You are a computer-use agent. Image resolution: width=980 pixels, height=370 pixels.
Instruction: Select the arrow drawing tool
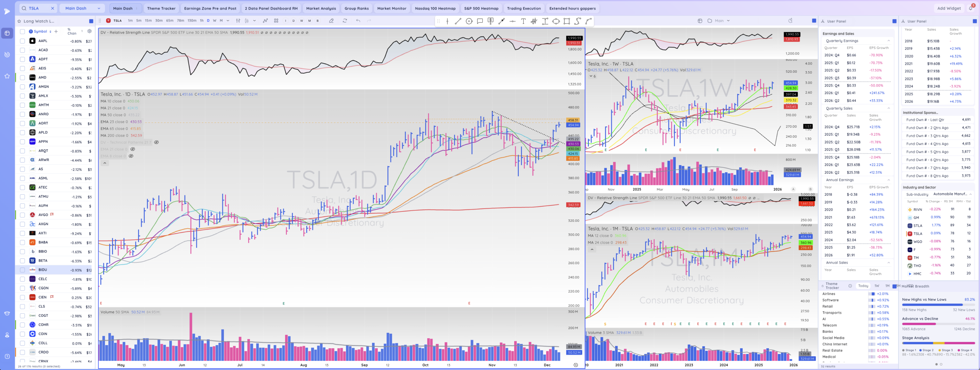(501, 21)
